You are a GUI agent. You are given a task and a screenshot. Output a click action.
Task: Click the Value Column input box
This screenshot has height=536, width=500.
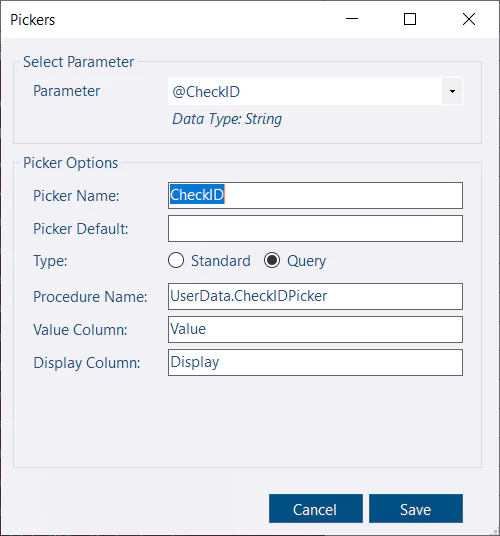(315, 329)
